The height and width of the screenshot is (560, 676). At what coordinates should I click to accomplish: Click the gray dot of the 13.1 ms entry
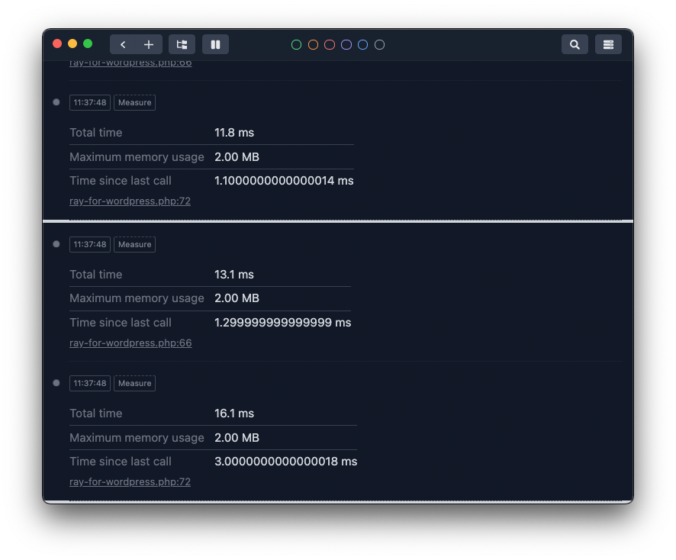click(56, 244)
